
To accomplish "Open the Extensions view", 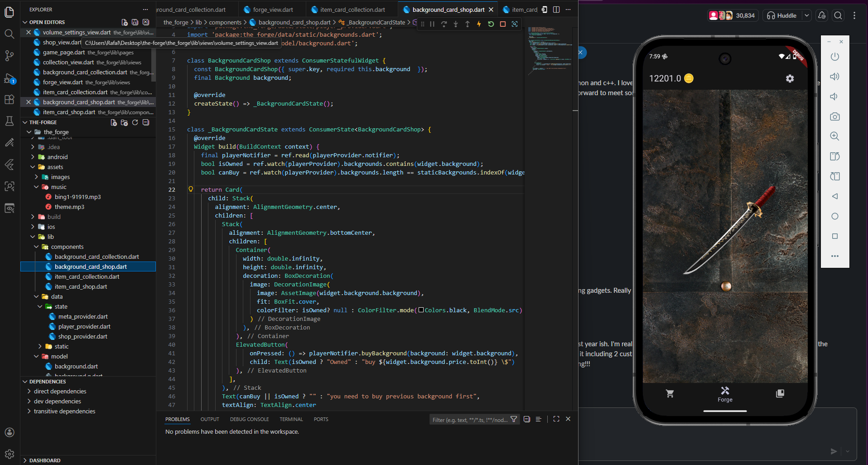I will pyautogui.click(x=9, y=99).
